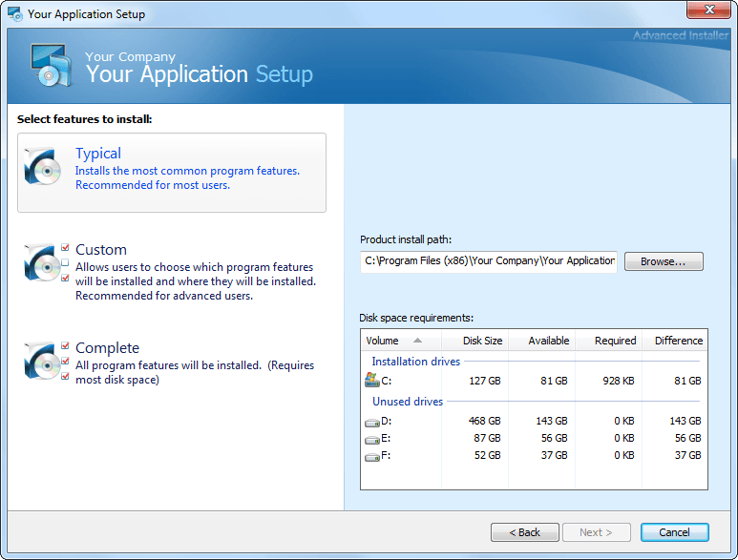The image size is (738, 560).
Task: Select the C: Windows drive icon
Action: coord(371,380)
